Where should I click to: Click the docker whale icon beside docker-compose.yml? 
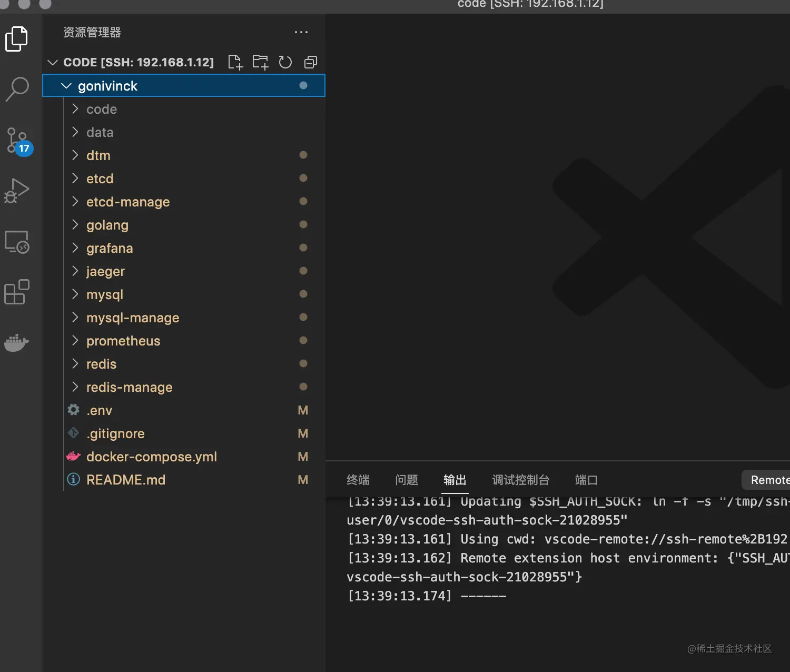[74, 456]
